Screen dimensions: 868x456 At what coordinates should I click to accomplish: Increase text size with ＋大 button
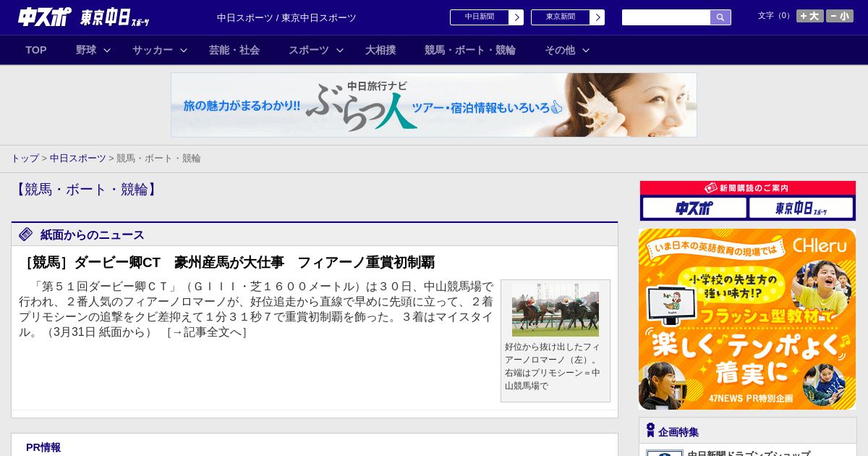pyautogui.click(x=809, y=16)
